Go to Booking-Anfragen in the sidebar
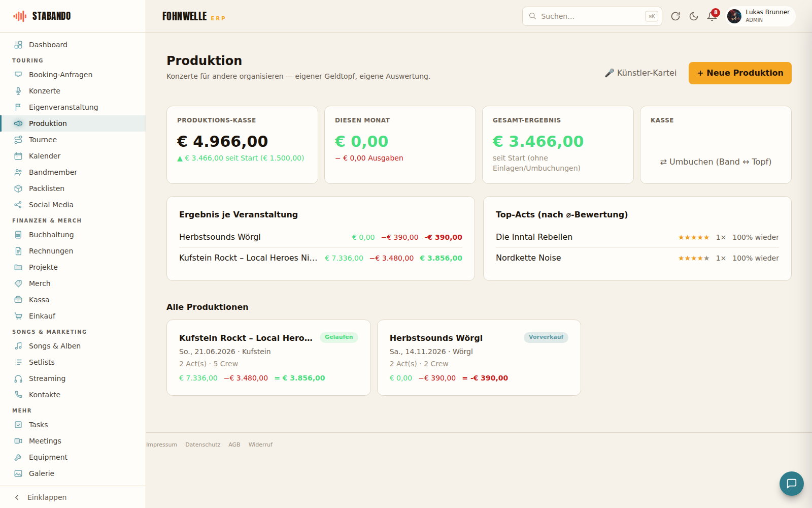This screenshot has width=812, height=508. [x=73, y=75]
